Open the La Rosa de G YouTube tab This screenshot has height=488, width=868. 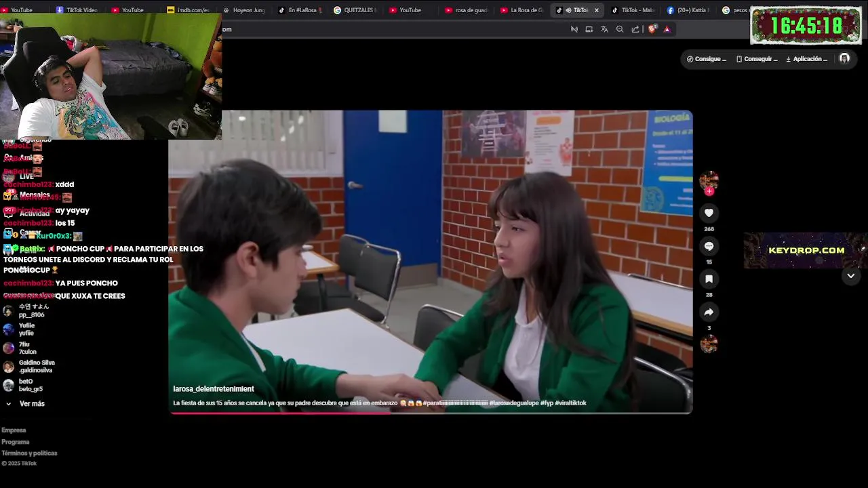[x=521, y=10]
